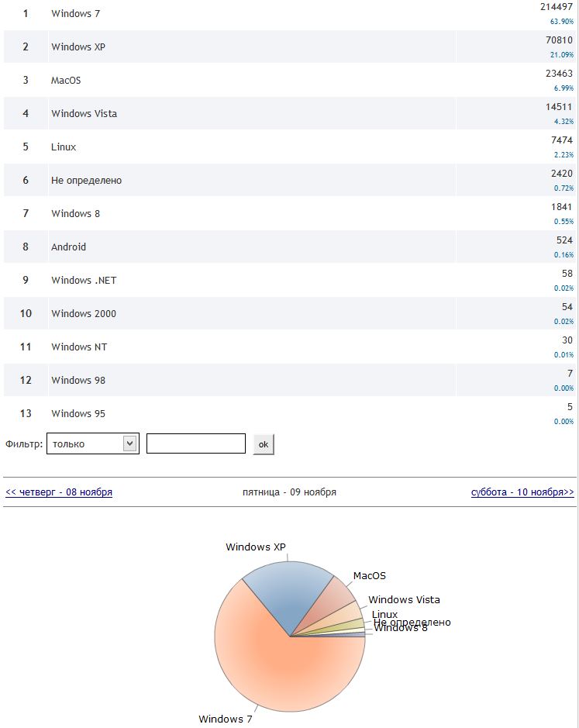The width and height of the screenshot is (579, 728).
Task: Click Windows 7 share value 63.90%
Action: click(562, 22)
